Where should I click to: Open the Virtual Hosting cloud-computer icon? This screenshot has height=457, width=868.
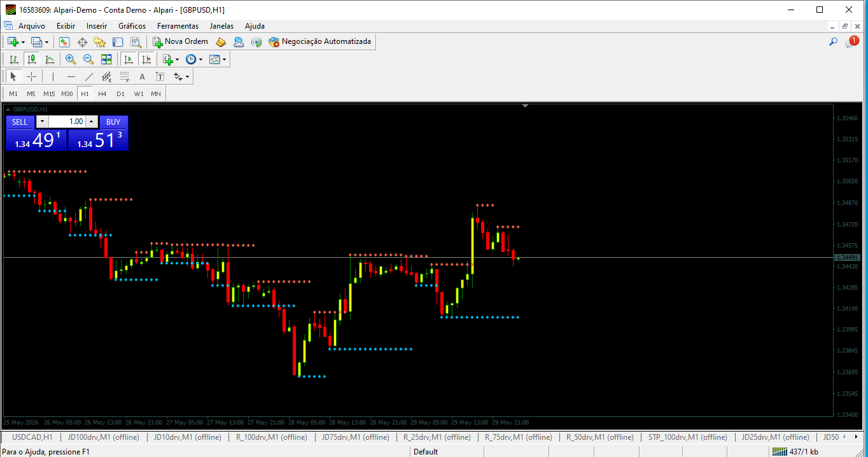tap(239, 42)
